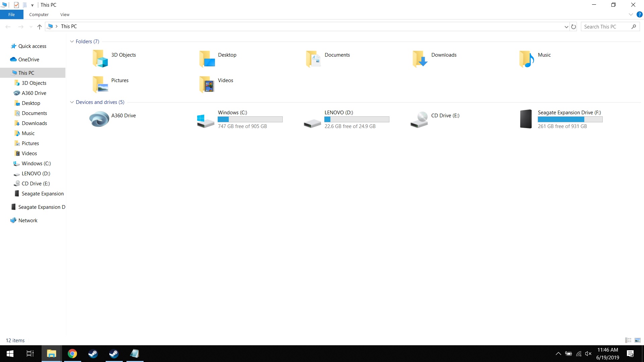Open the View ribbon tab
644x362 pixels.
(x=65, y=15)
